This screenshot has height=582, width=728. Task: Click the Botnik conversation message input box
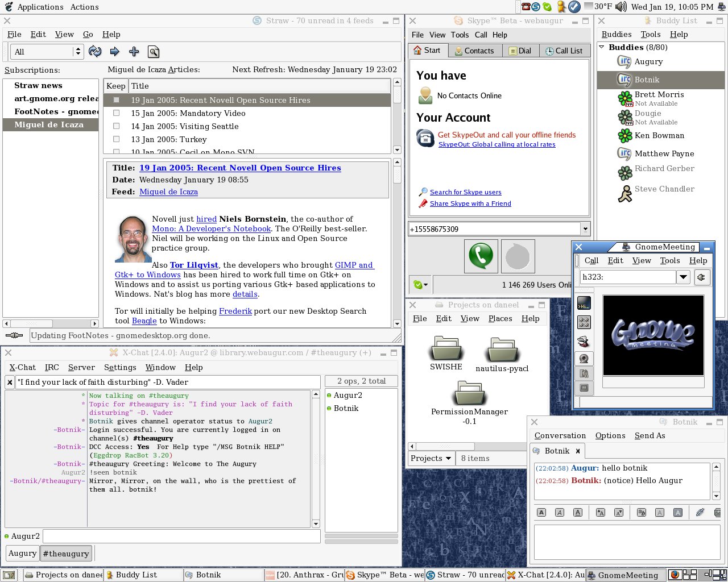point(627,542)
